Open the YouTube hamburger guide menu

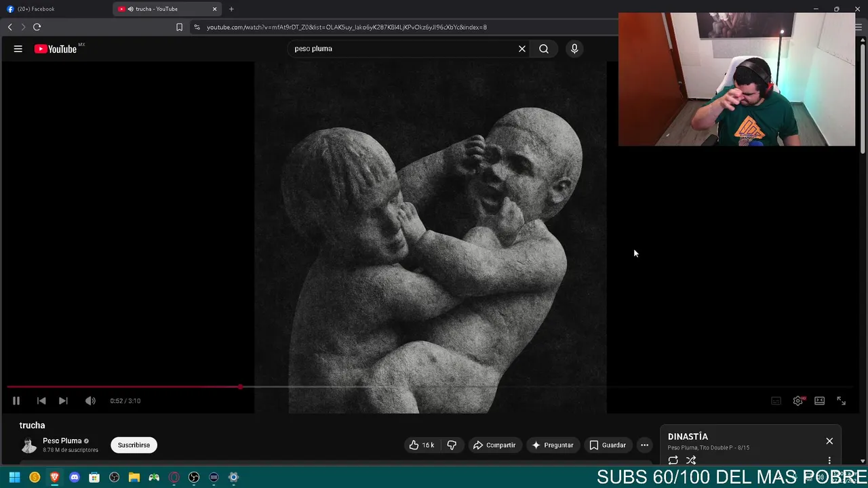click(x=18, y=49)
